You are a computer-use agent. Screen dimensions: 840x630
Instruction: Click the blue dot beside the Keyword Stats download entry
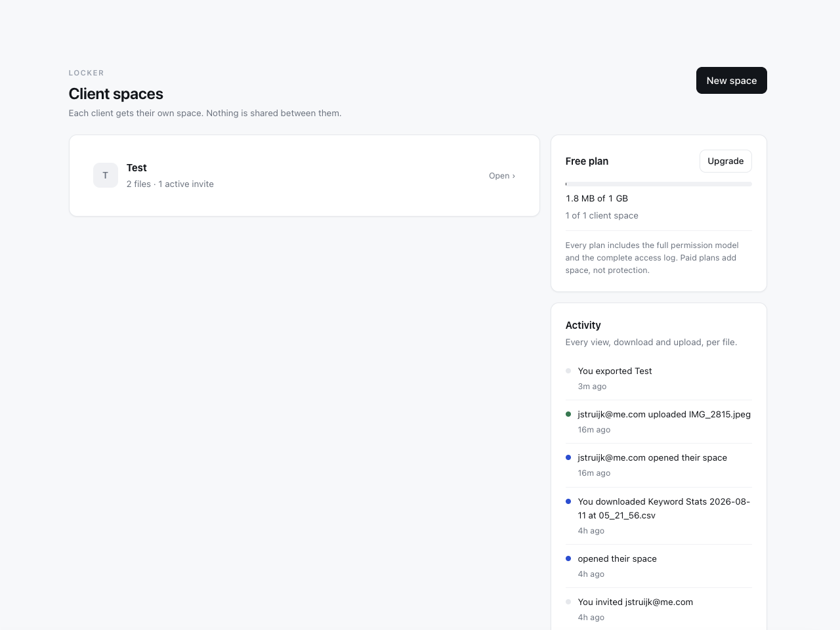click(x=568, y=501)
